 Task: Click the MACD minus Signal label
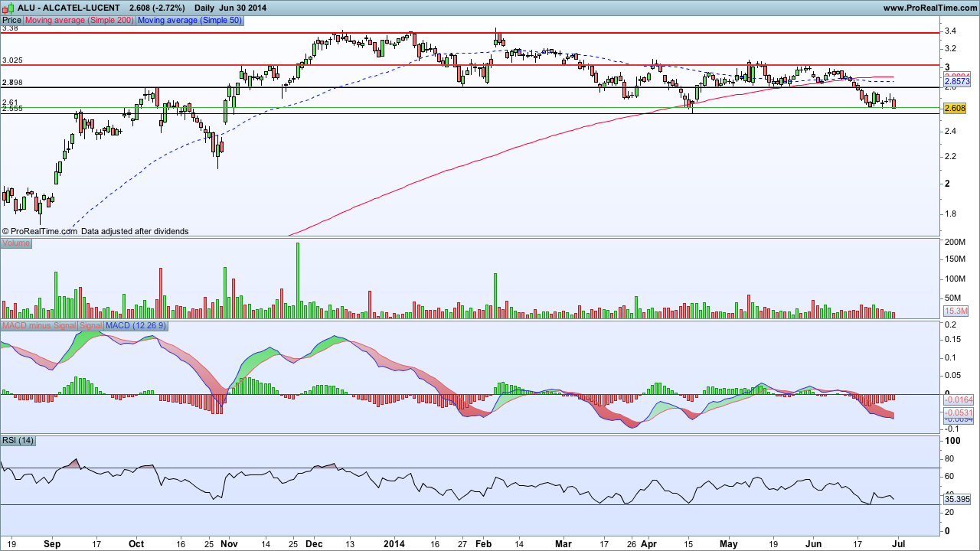pos(39,326)
